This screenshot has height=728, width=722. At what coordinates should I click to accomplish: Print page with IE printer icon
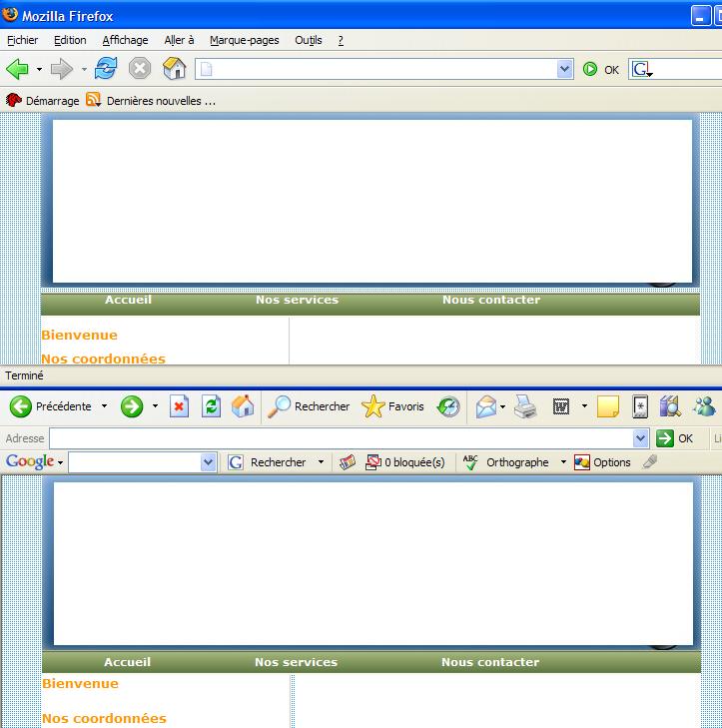[525, 406]
